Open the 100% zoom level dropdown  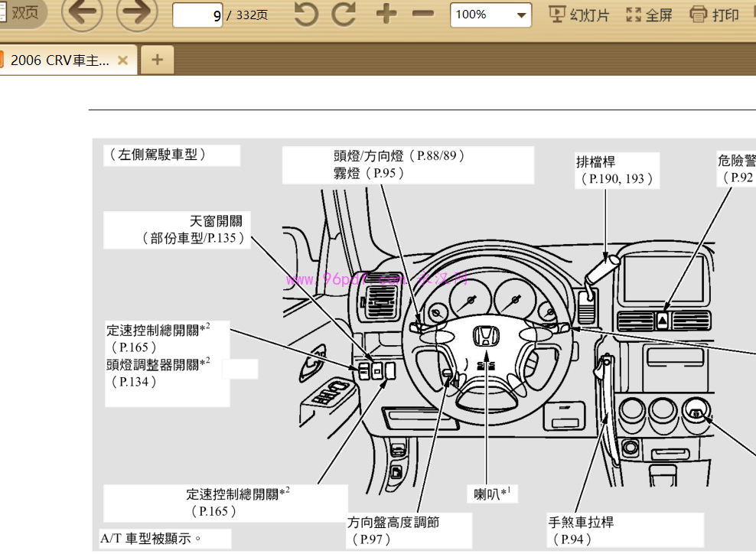pos(490,15)
